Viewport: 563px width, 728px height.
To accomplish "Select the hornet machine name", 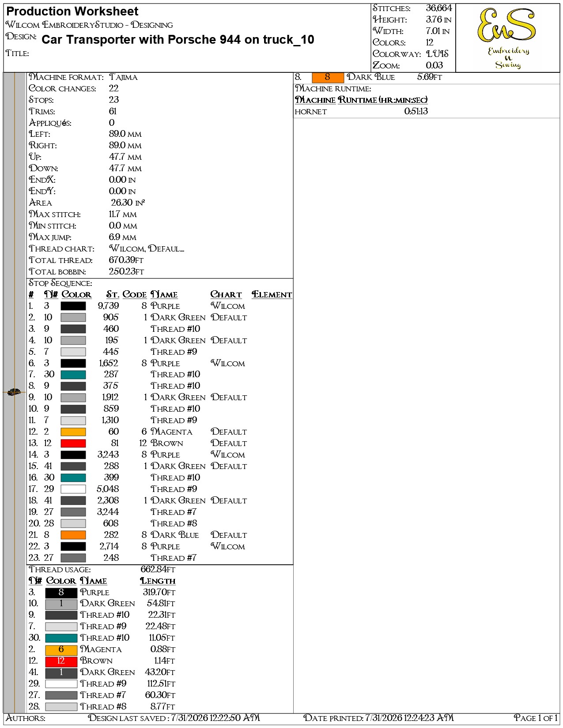I will pos(310,112).
